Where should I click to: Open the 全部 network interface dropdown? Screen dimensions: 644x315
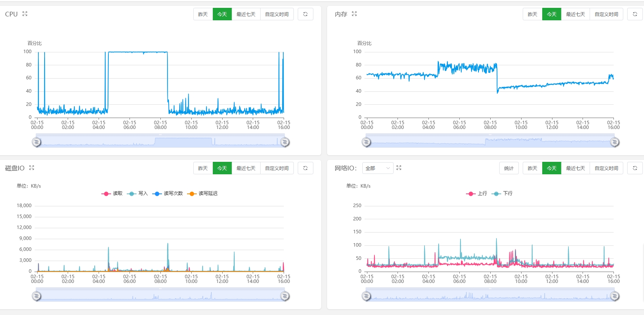[378, 168]
